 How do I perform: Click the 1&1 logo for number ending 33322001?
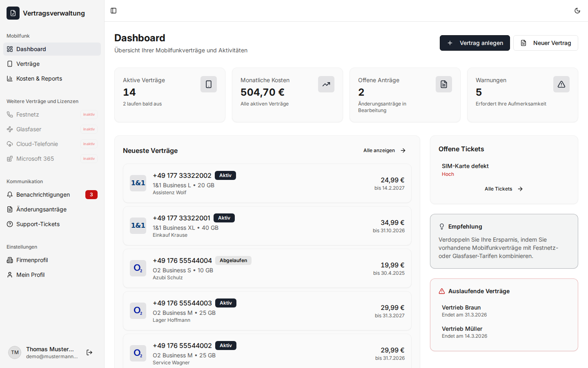(138, 226)
